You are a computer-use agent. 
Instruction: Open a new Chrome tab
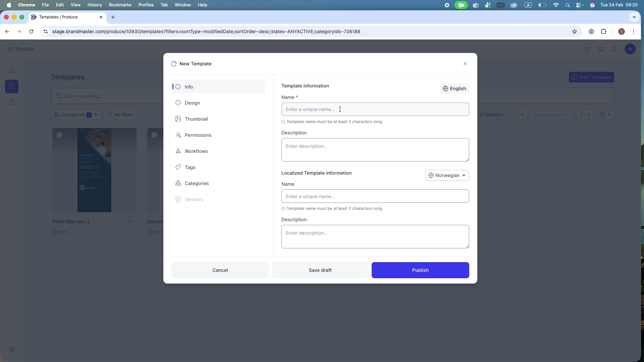pos(113,17)
